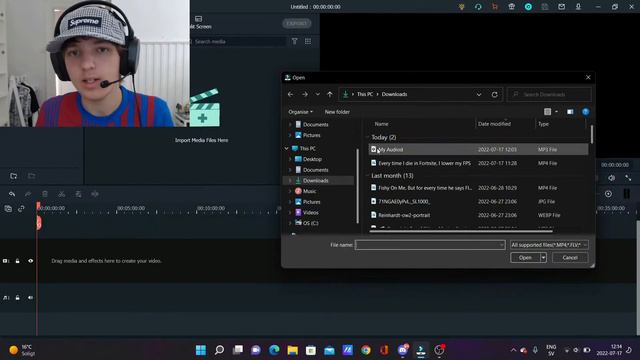Click the file list vertical scrollbar
Screen dimensions: 640x360
tap(592, 134)
